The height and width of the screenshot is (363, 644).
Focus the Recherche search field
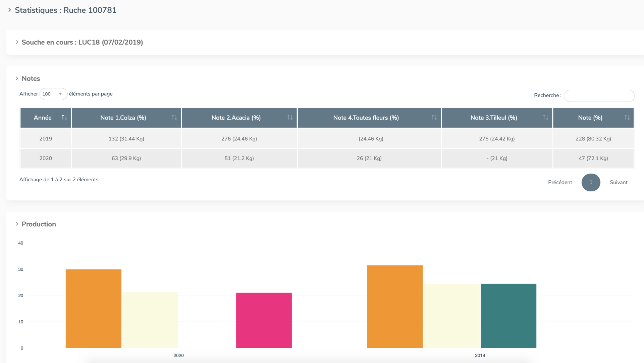click(599, 96)
